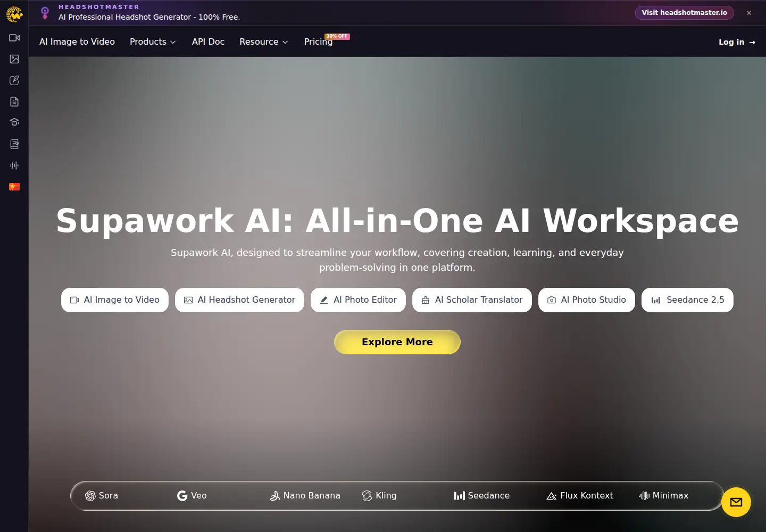Open the graduation cap sidebar icon

[x=14, y=122]
